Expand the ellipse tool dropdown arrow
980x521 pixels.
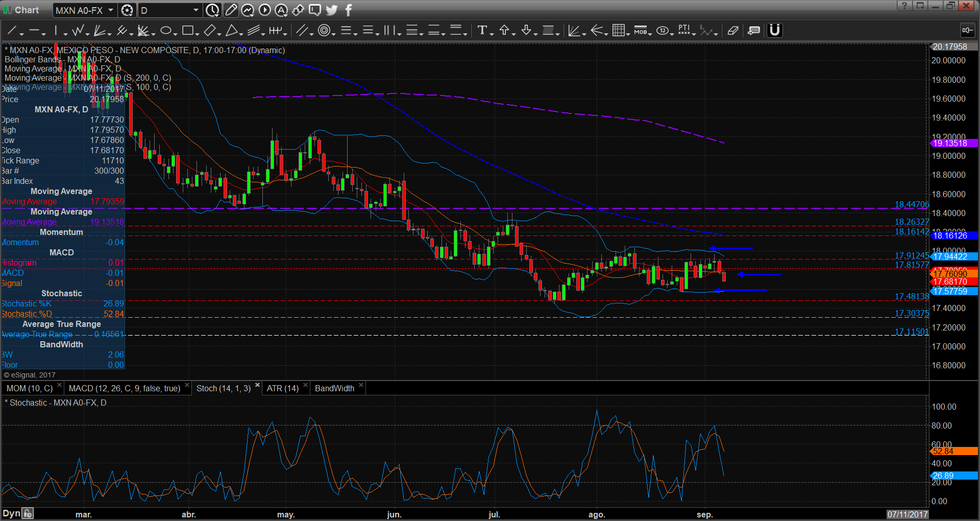[x=175, y=34]
